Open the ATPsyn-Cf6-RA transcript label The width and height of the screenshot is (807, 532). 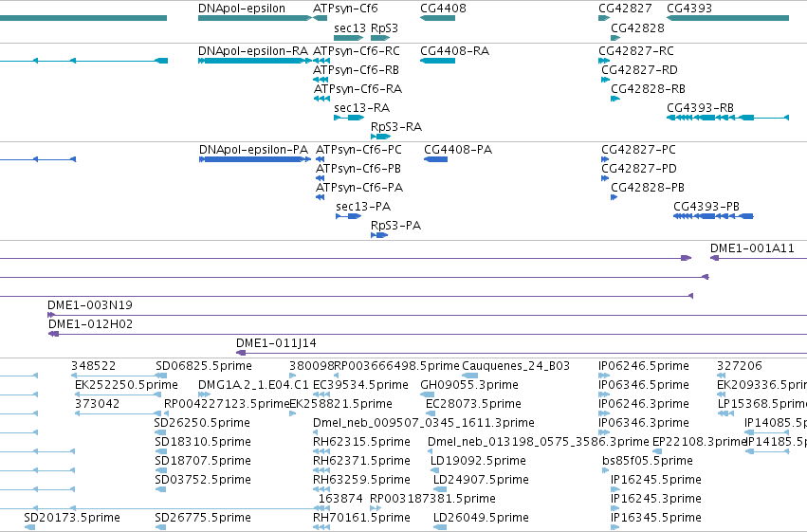coord(358,89)
